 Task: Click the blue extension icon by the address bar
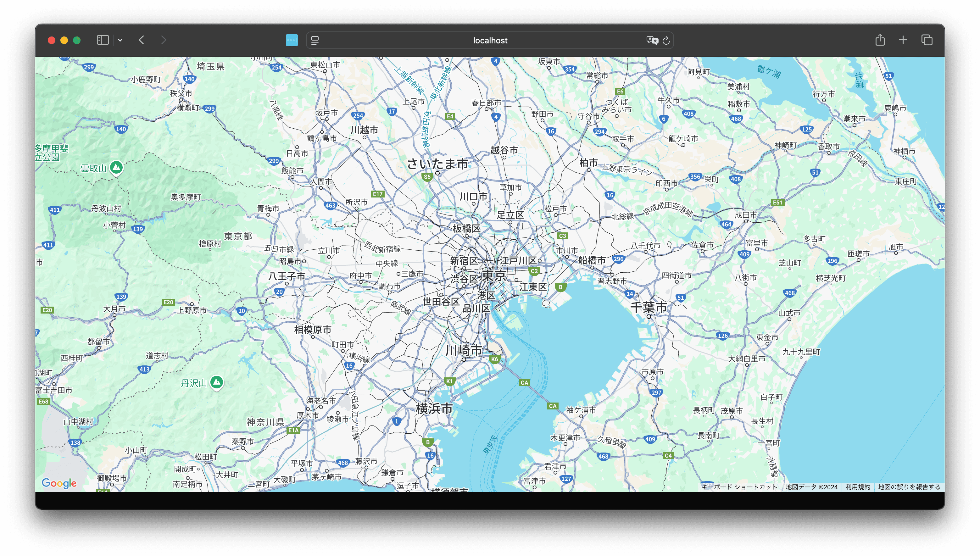pyautogui.click(x=292, y=40)
